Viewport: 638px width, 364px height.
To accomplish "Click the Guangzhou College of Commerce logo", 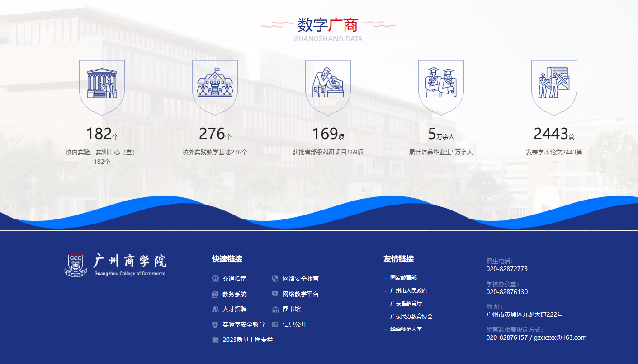I will coord(115,265).
